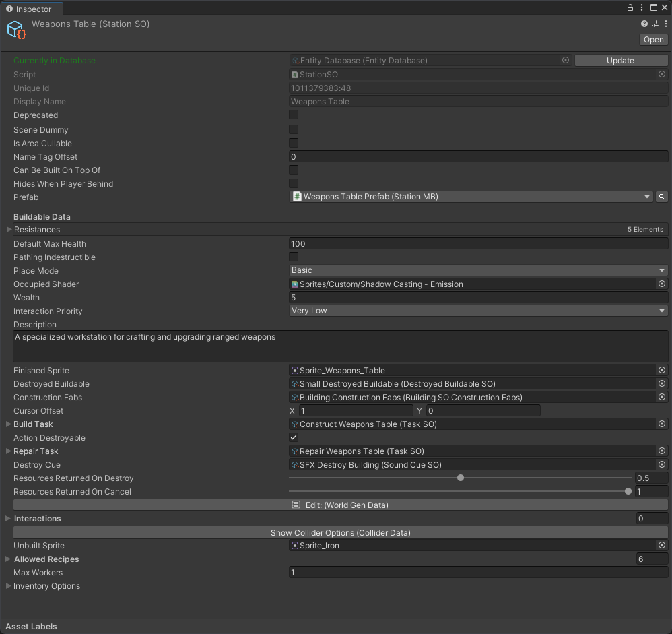Expand the Allowed Recipes list
This screenshot has height=634, width=672.
click(9, 559)
